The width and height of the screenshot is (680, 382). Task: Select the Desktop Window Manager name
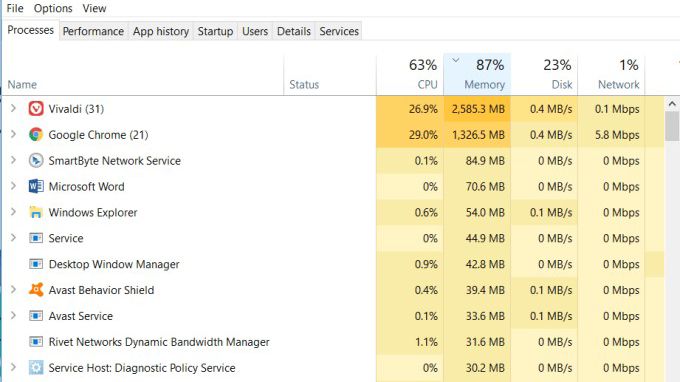114,264
